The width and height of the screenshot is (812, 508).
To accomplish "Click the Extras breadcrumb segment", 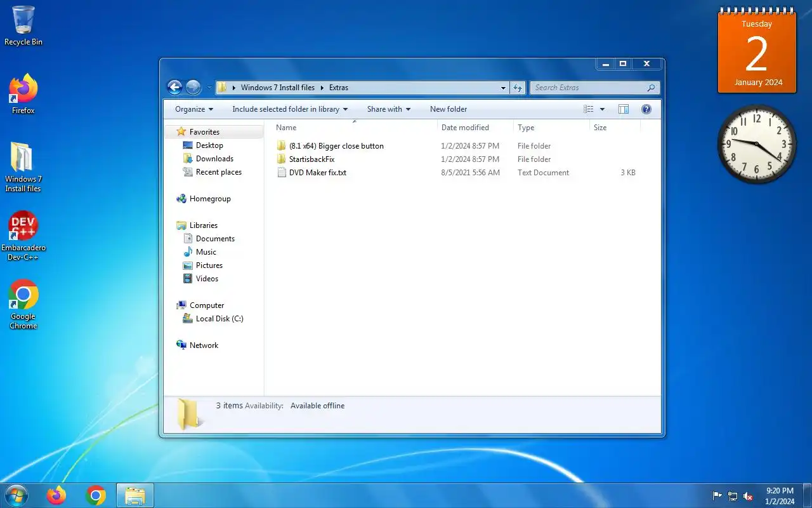I will [x=339, y=88].
